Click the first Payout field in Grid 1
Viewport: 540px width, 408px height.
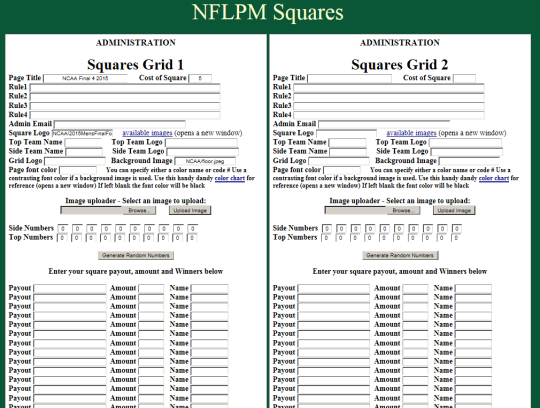point(70,289)
